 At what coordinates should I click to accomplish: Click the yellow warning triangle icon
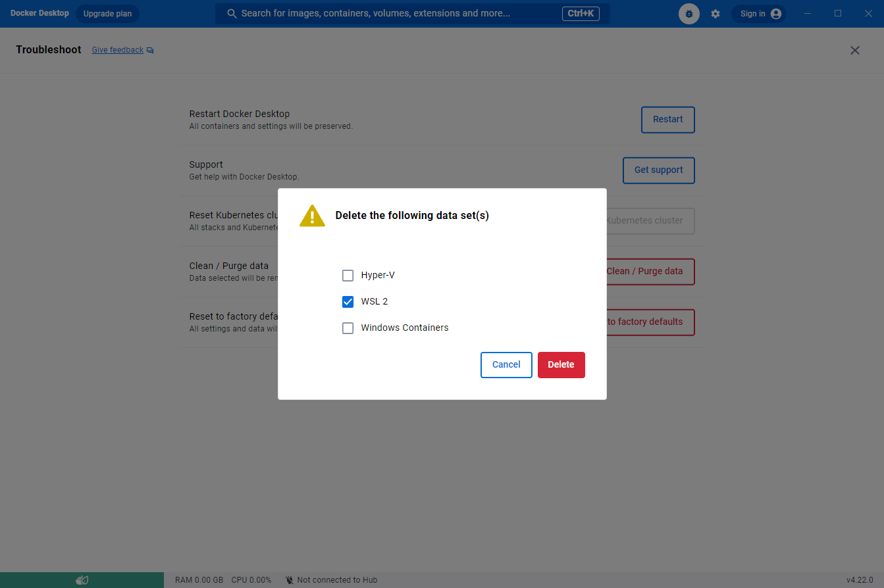coord(312,216)
